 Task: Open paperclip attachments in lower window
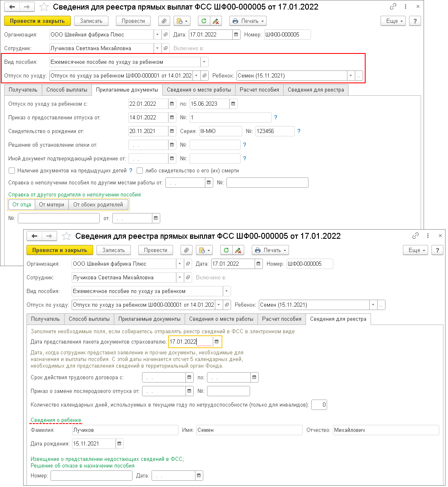point(186,250)
